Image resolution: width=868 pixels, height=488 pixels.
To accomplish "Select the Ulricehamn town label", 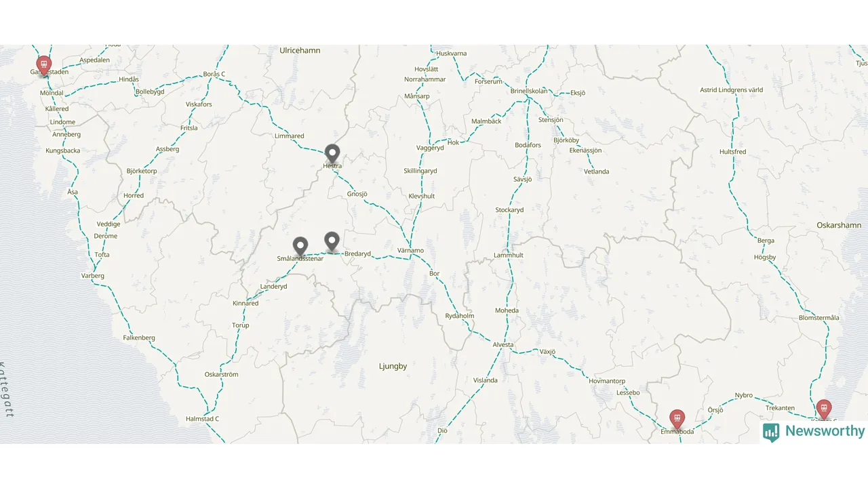I will (300, 50).
